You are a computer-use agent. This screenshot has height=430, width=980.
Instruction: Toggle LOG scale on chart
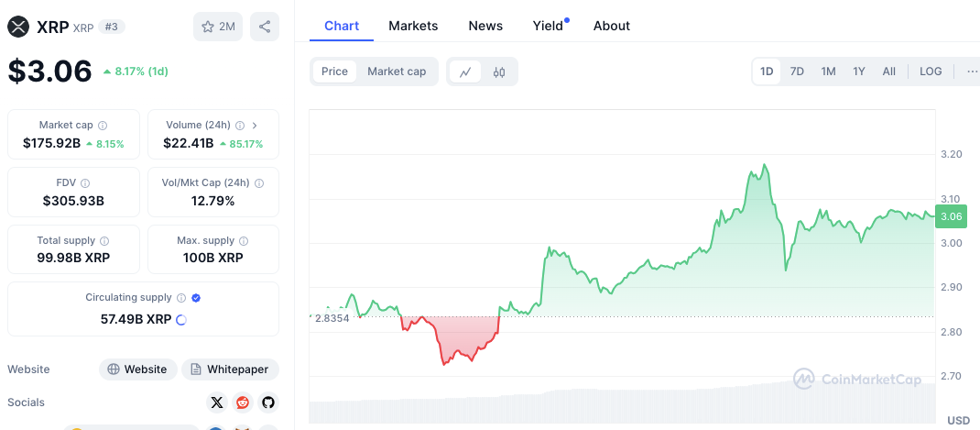[931, 72]
